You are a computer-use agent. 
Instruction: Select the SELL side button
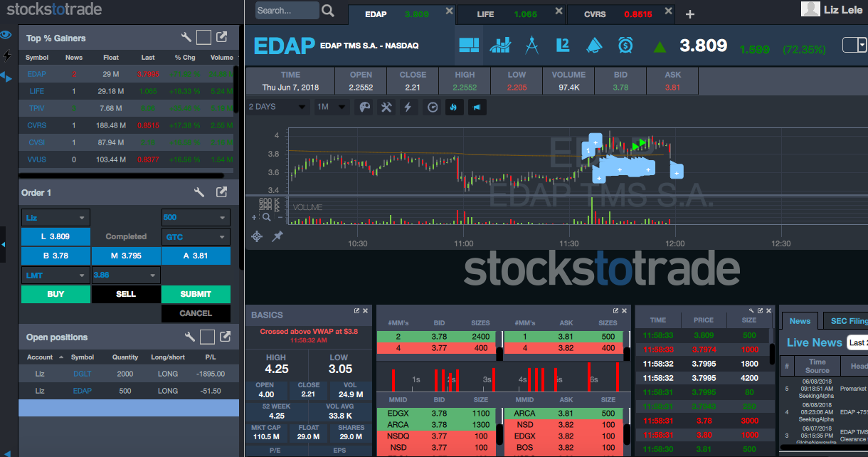tap(126, 294)
